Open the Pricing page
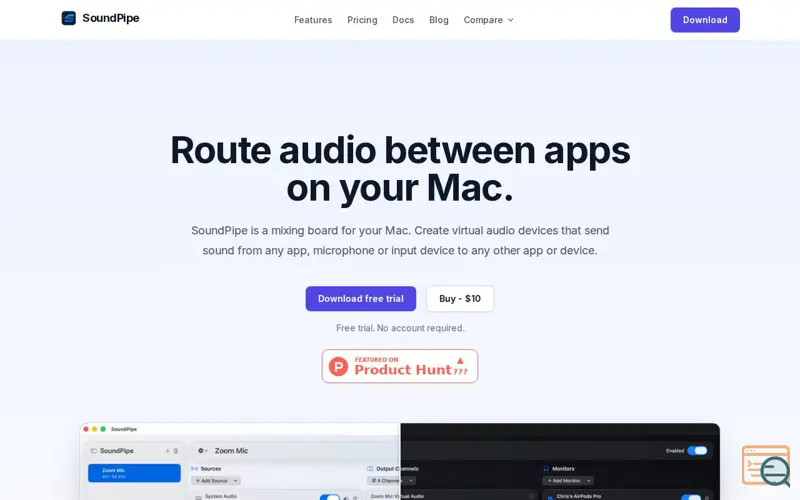 click(x=362, y=20)
